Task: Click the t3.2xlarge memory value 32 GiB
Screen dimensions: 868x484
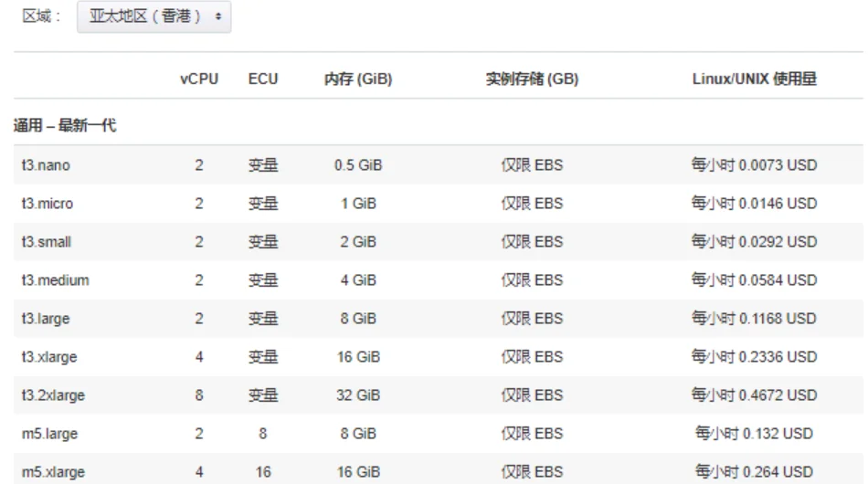Action: (x=358, y=395)
